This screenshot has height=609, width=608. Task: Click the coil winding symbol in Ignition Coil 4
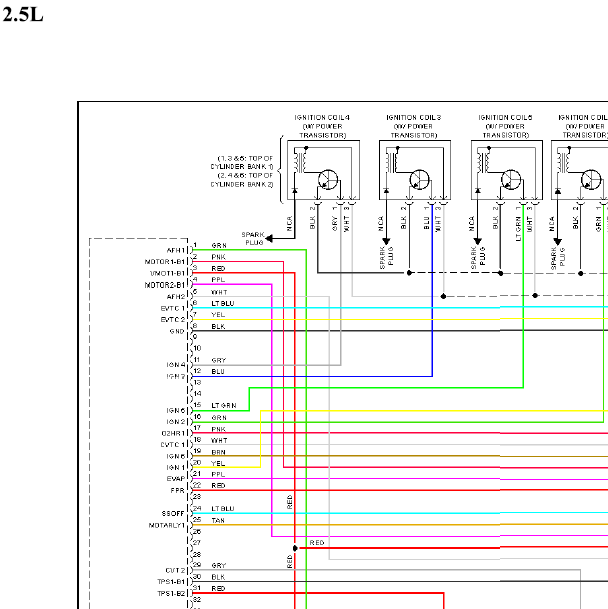300,162
